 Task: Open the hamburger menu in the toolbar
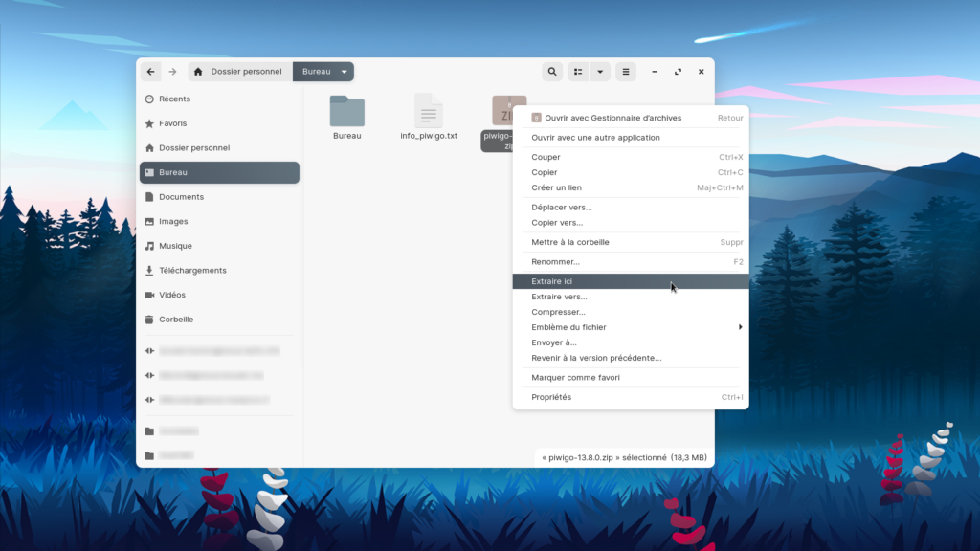tap(626, 72)
